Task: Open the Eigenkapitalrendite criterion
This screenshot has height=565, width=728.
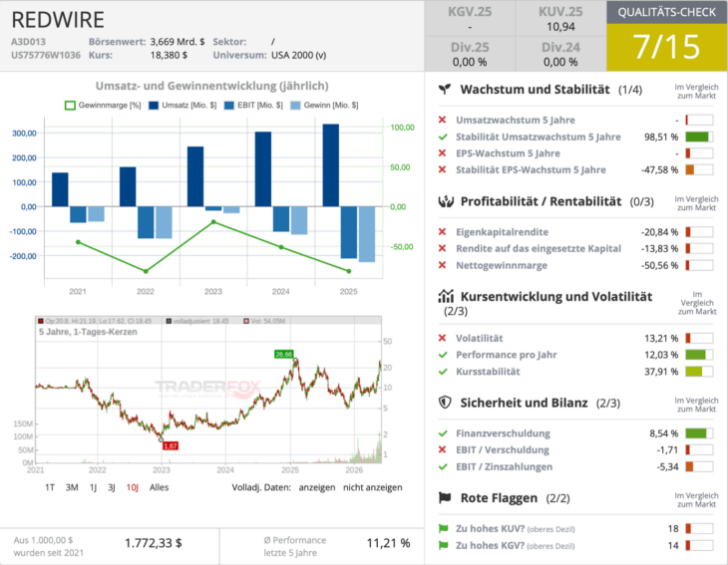Action: pos(502,232)
